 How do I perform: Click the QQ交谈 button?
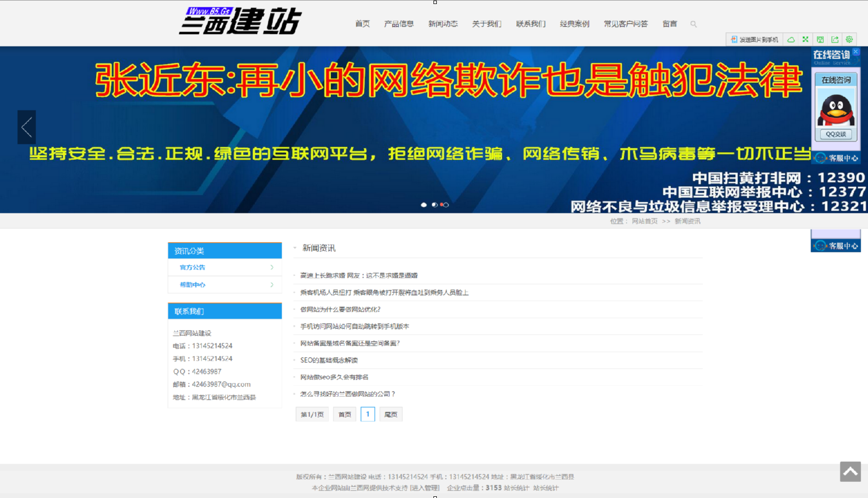[836, 134]
